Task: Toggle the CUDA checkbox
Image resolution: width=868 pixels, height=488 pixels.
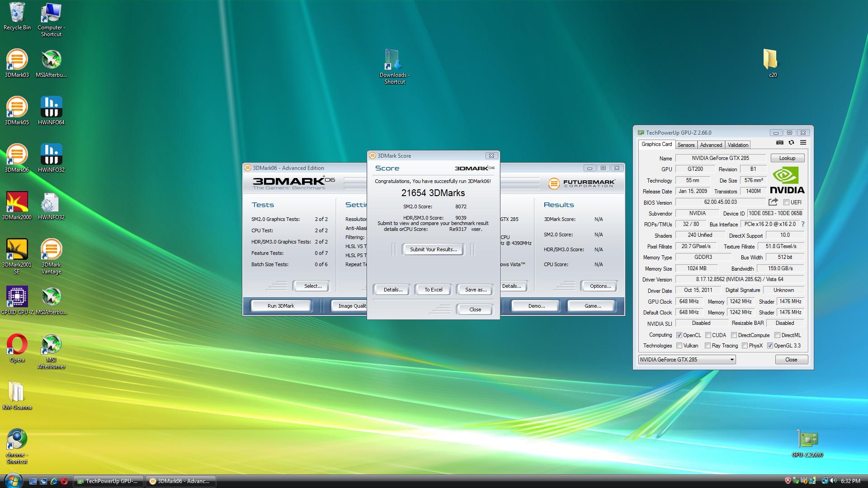Action: pyautogui.click(x=708, y=335)
